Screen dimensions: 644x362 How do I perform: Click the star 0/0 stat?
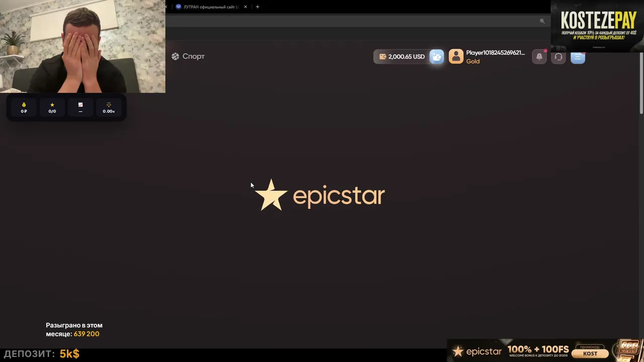pyautogui.click(x=52, y=108)
